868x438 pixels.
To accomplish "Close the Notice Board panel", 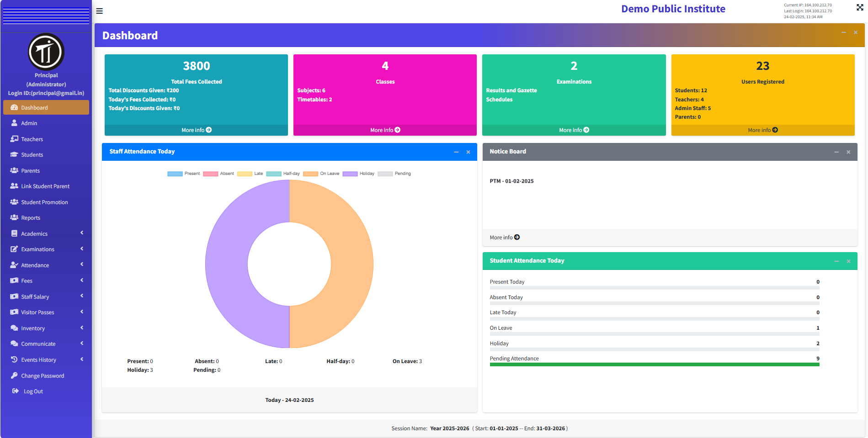I will point(848,152).
